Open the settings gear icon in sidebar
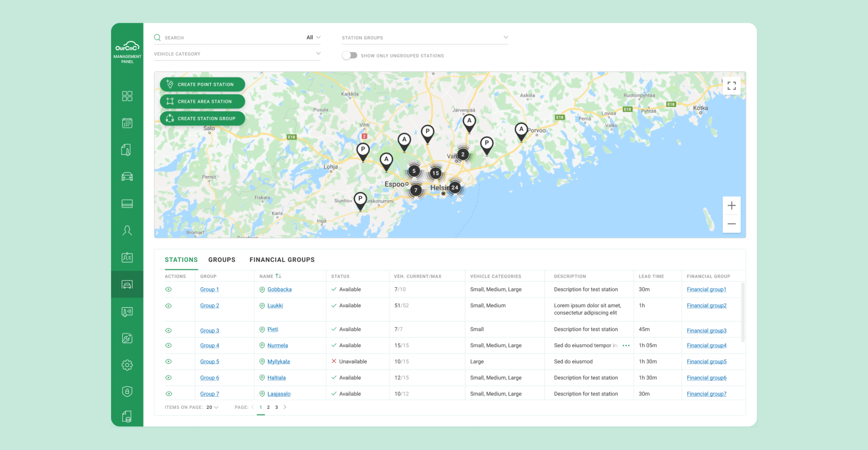 click(x=127, y=365)
